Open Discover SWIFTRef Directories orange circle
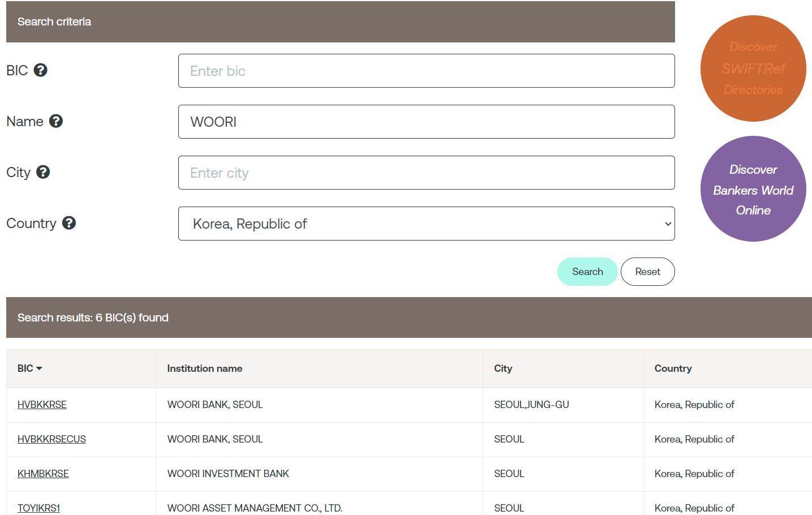The image size is (812, 515). pyautogui.click(x=753, y=68)
